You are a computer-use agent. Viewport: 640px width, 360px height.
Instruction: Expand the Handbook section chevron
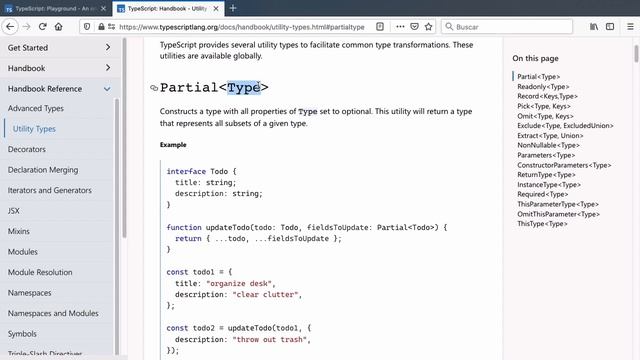coord(108,68)
